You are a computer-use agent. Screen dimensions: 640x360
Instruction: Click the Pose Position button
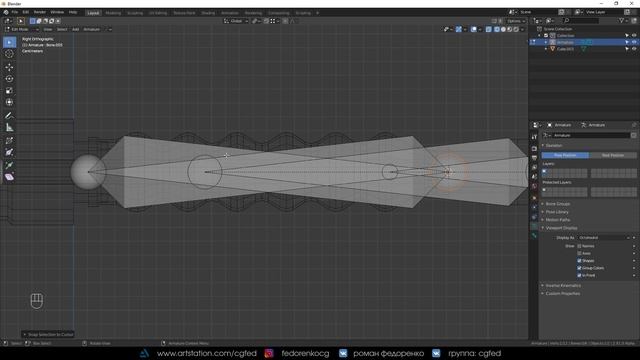[x=565, y=155]
